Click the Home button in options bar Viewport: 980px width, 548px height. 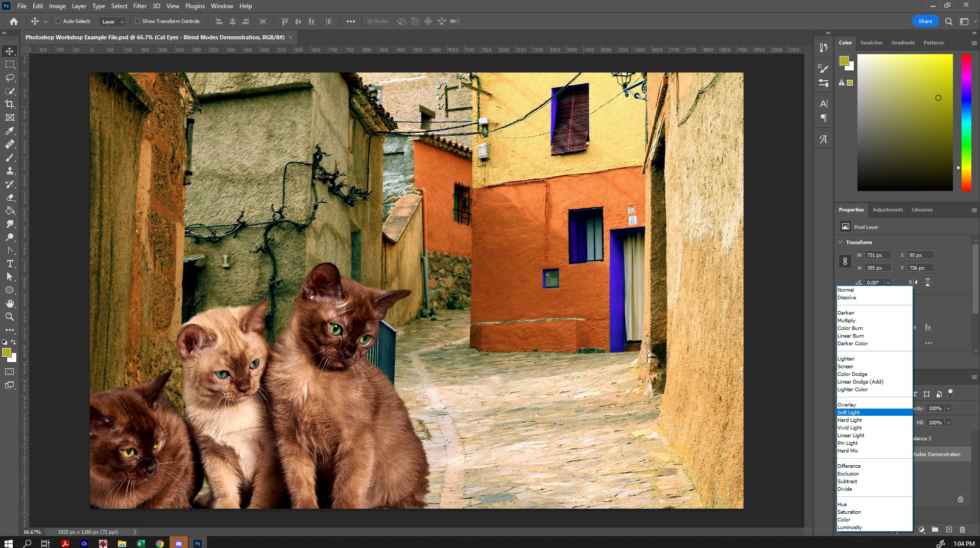point(14,21)
